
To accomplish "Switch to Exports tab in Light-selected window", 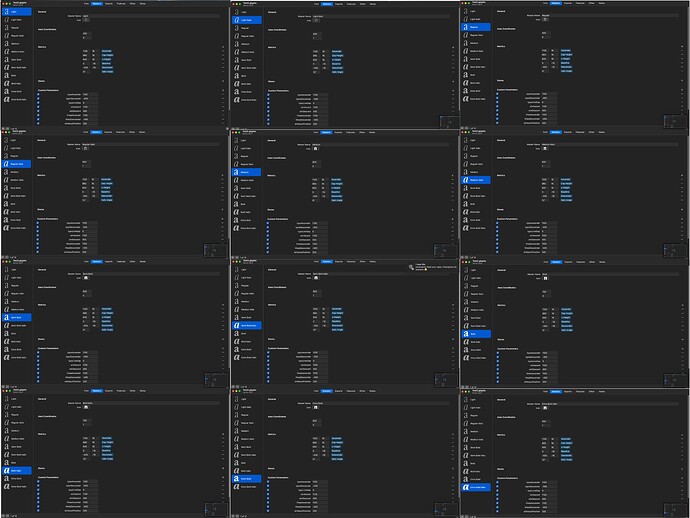I will (110, 4).
